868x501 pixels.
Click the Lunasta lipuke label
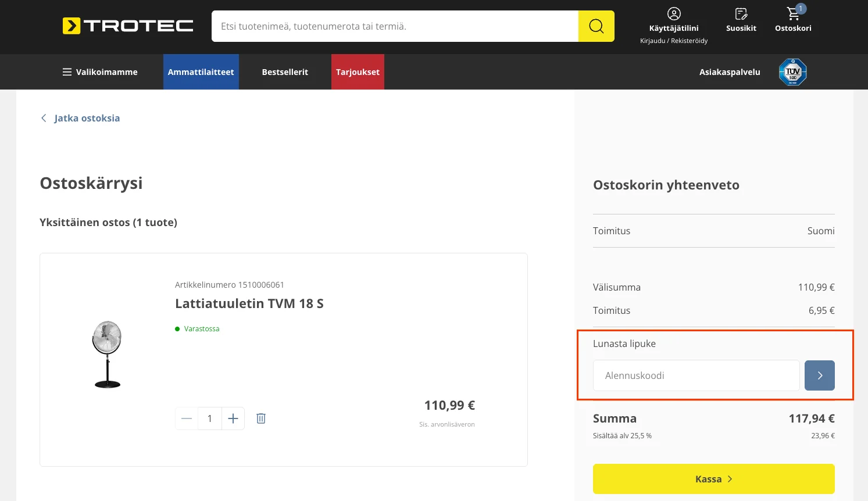tap(624, 343)
